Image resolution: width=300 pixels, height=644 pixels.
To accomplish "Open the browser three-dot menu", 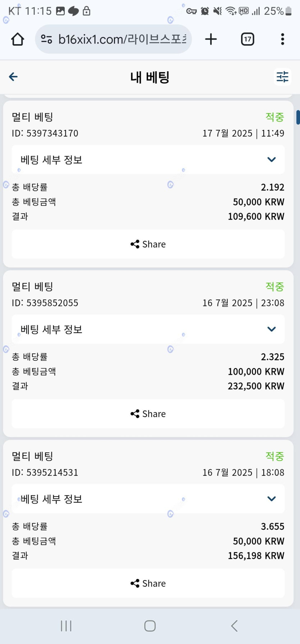I will (282, 39).
